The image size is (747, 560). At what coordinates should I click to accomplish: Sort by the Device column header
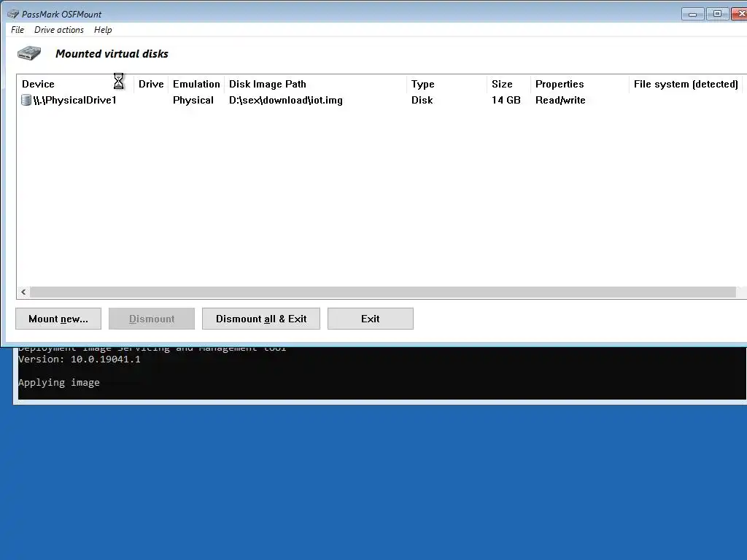[x=75, y=84]
